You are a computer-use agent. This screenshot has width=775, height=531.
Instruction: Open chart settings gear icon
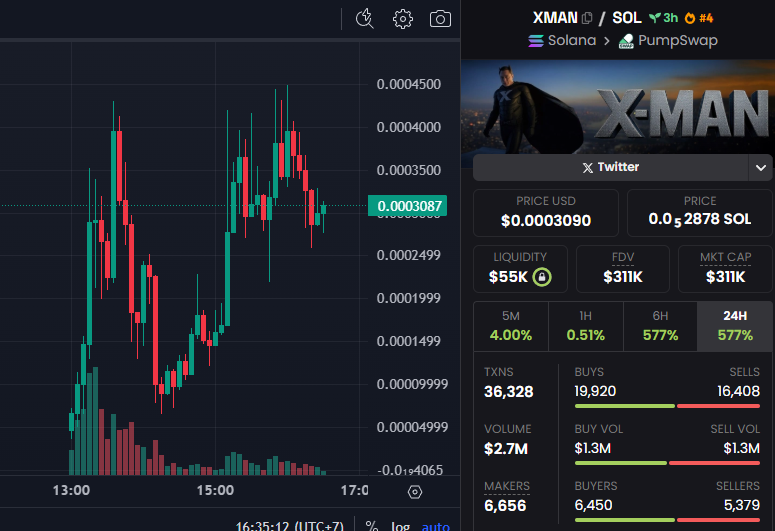tap(403, 19)
